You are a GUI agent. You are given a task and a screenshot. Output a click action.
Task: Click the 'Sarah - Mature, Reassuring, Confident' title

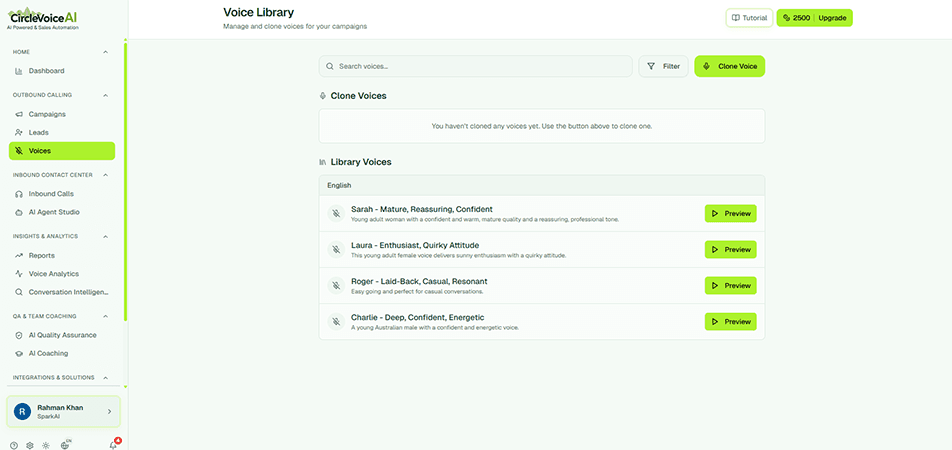[x=421, y=210]
